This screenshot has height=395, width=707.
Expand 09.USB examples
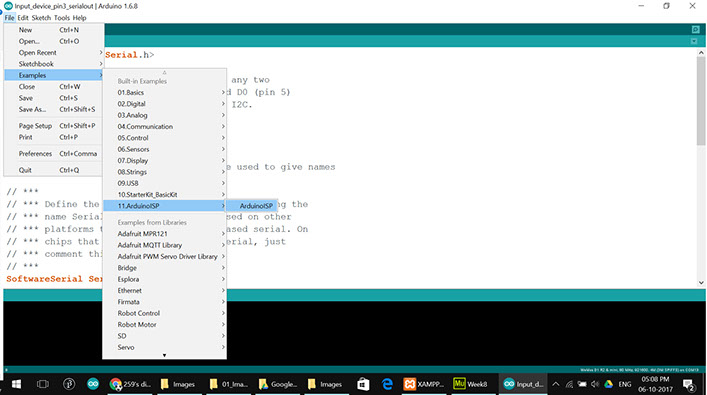165,183
